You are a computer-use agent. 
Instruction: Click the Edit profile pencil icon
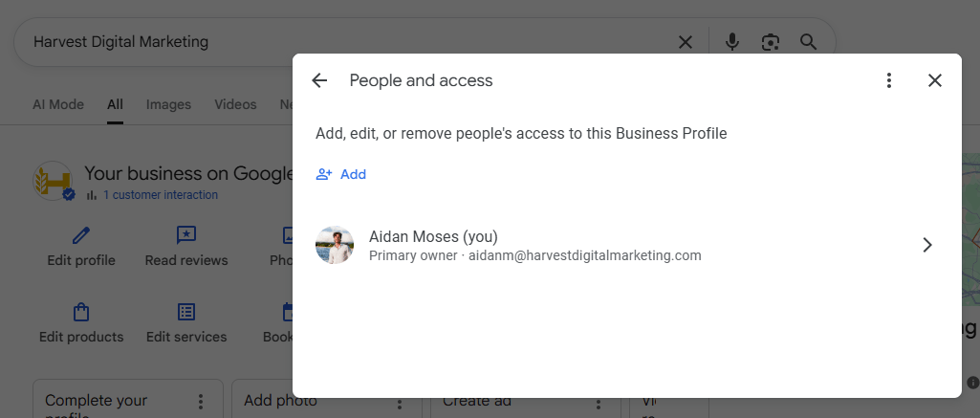click(81, 235)
